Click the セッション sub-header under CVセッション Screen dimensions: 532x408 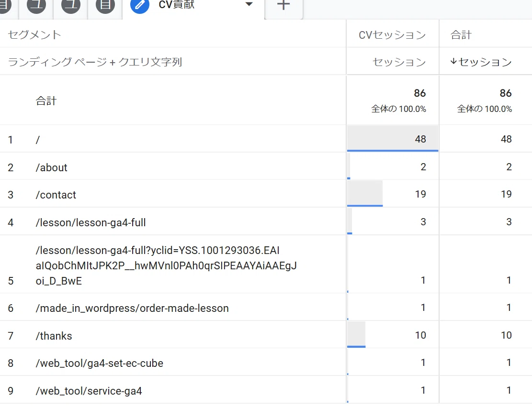pos(399,62)
